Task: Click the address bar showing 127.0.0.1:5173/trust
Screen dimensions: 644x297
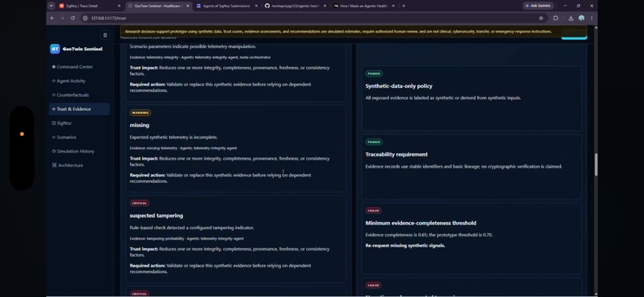Action: (x=312, y=18)
